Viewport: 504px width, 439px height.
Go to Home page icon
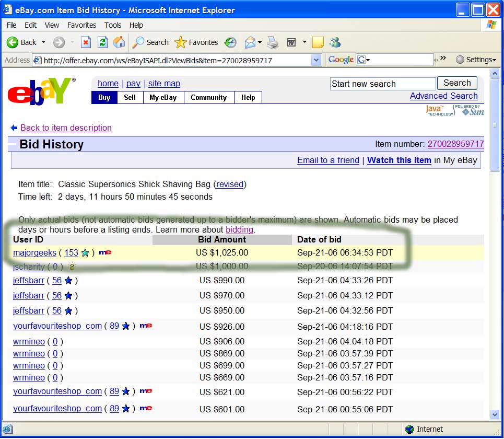click(x=119, y=42)
